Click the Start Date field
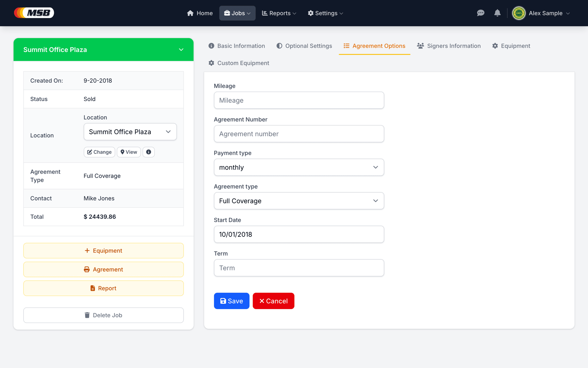588x368 pixels. coord(299,235)
